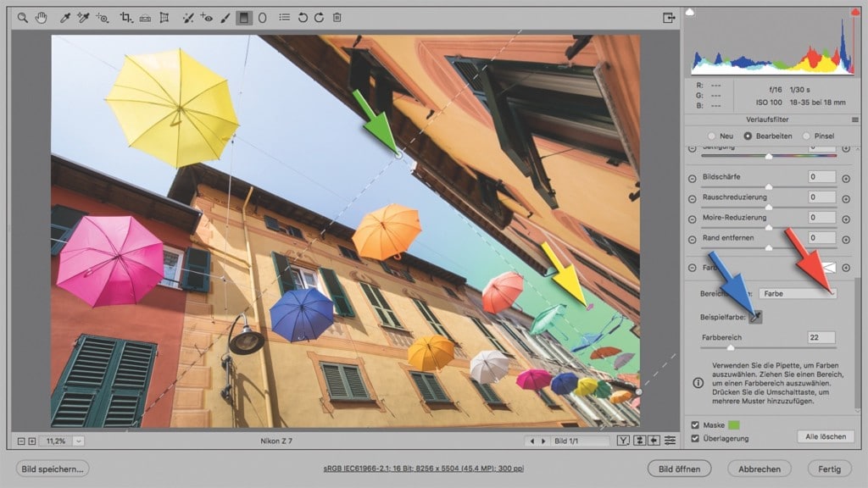The width and height of the screenshot is (868, 488).
Task: Select the Adjustment Brush tool
Action: coord(225,18)
